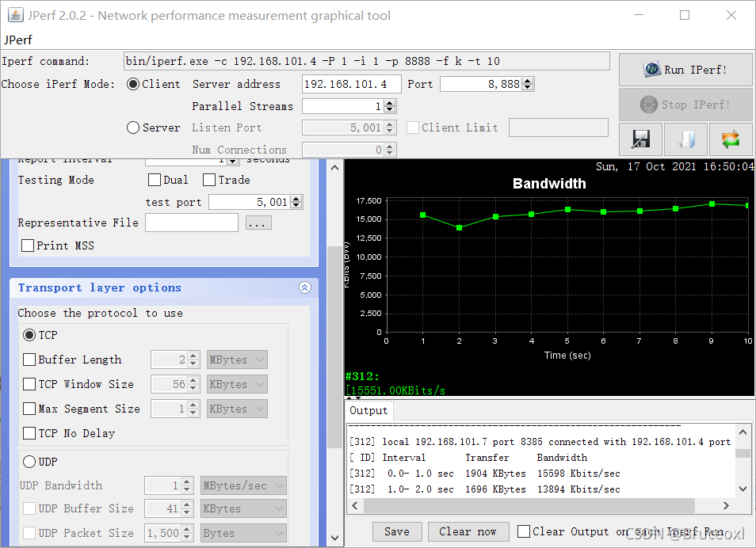Screen dimensions: 756x548
Task: Click the orange-green refresh arrows icon
Action: click(x=730, y=139)
